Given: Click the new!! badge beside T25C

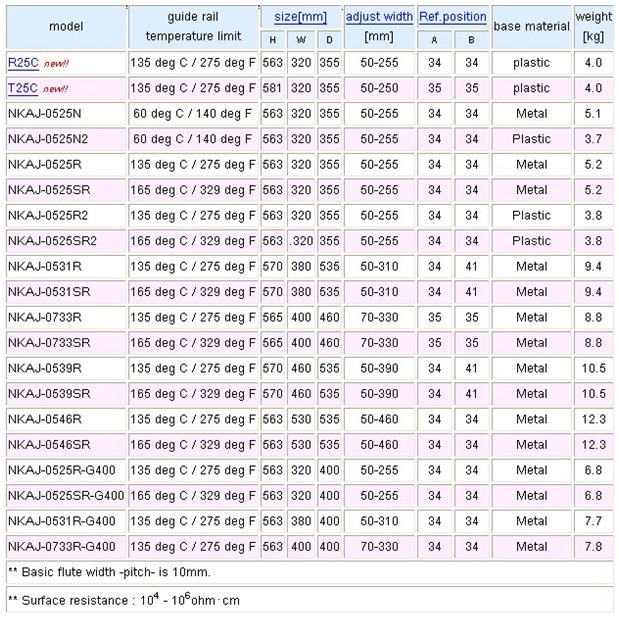Looking at the screenshot, I should pyautogui.click(x=55, y=89).
